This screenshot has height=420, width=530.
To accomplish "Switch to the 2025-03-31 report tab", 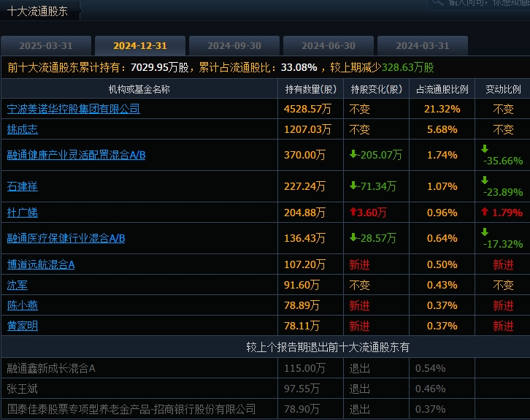I will [x=46, y=45].
